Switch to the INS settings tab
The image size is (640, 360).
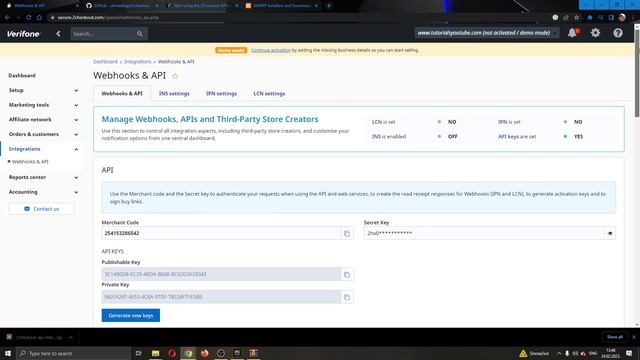(x=174, y=93)
